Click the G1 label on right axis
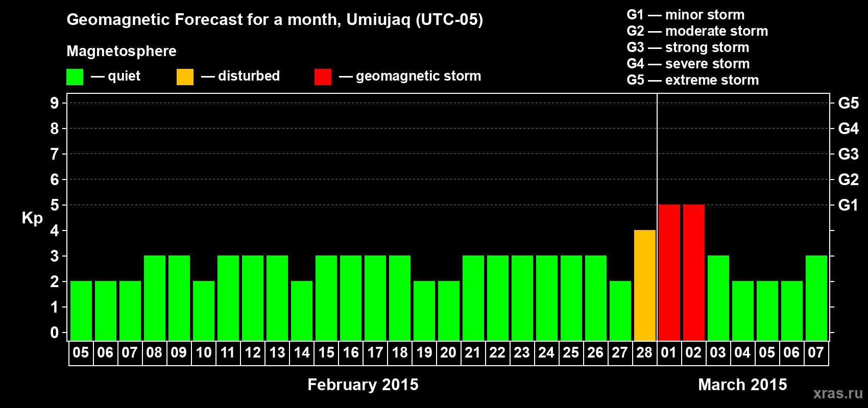 point(849,205)
